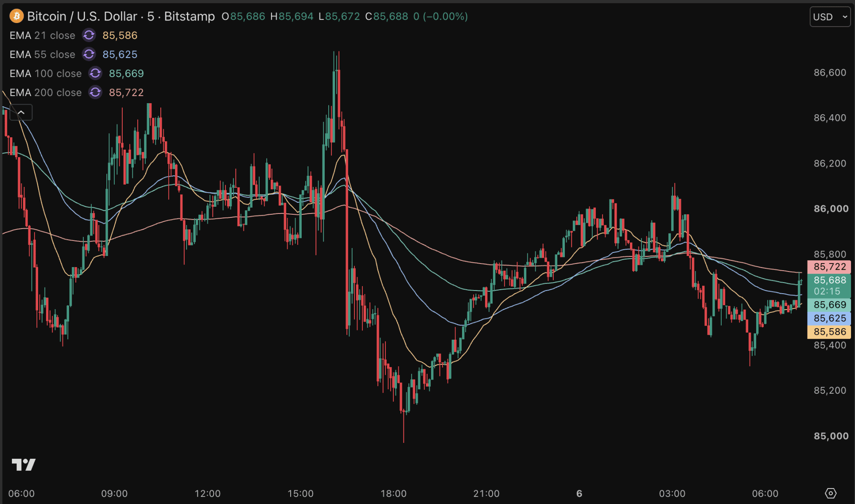This screenshot has width=855, height=504.
Task: Open the USD currency dropdown
Action: (830, 17)
